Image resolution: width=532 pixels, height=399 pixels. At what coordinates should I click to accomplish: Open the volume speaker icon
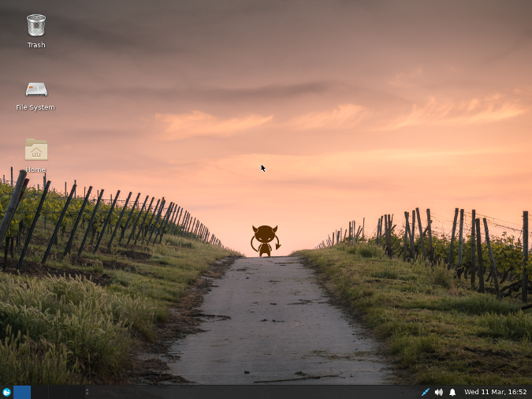(x=439, y=392)
